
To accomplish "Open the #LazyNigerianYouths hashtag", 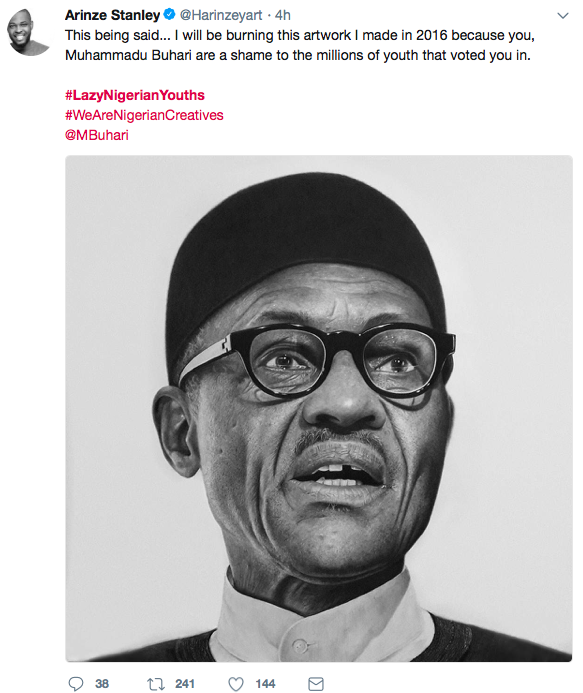I will click(x=135, y=95).
